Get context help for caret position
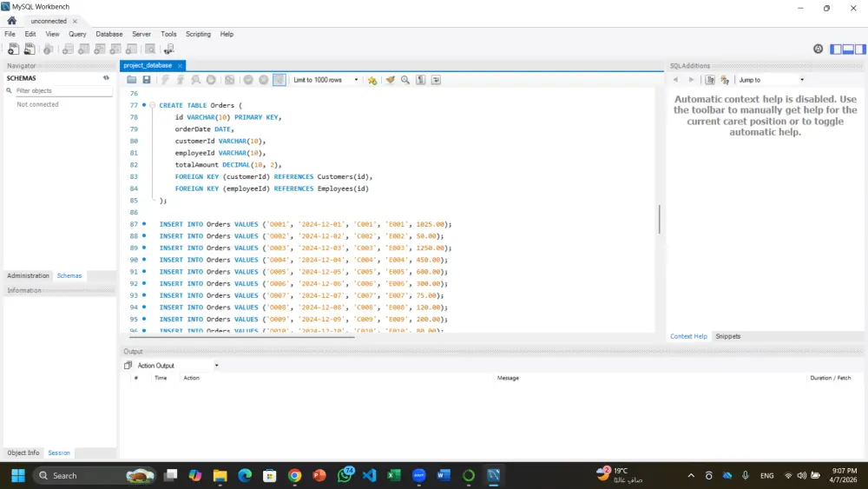The width and height of the screenshot is (868, 489). tap(710, 80)
